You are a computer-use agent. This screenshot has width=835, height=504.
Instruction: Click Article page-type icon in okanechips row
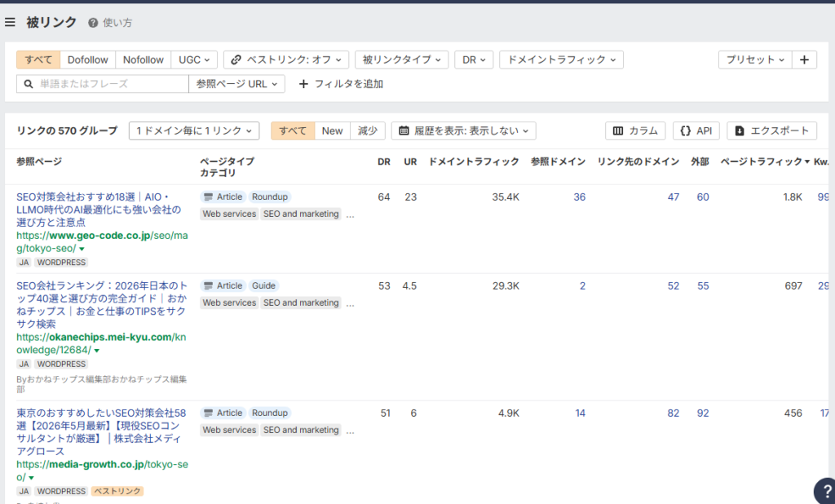[x=208, y=286]
